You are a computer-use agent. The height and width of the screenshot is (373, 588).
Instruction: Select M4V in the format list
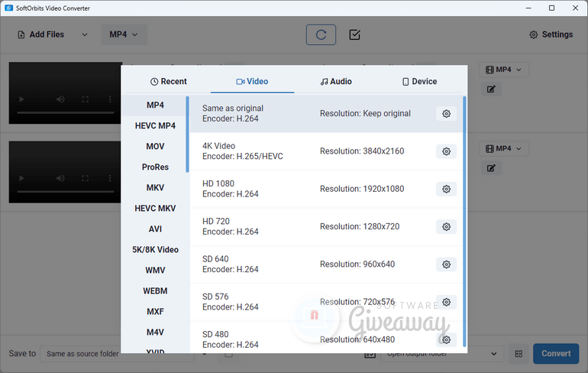click(x=155, y=332)
